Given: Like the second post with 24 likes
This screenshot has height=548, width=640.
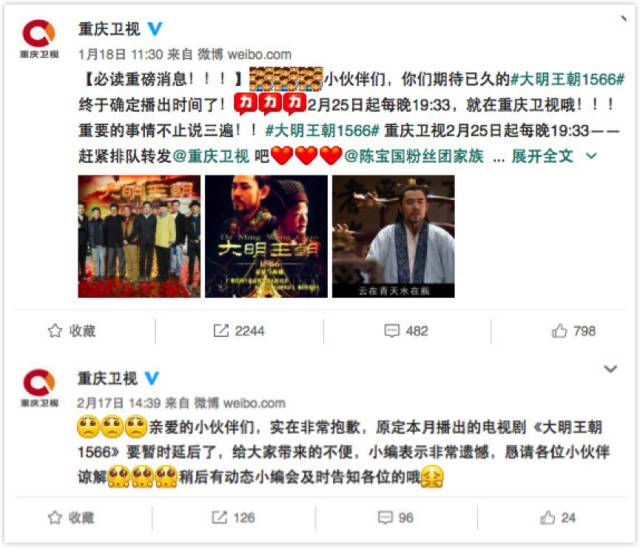Looking at the screenshot, I should point(558,517).
